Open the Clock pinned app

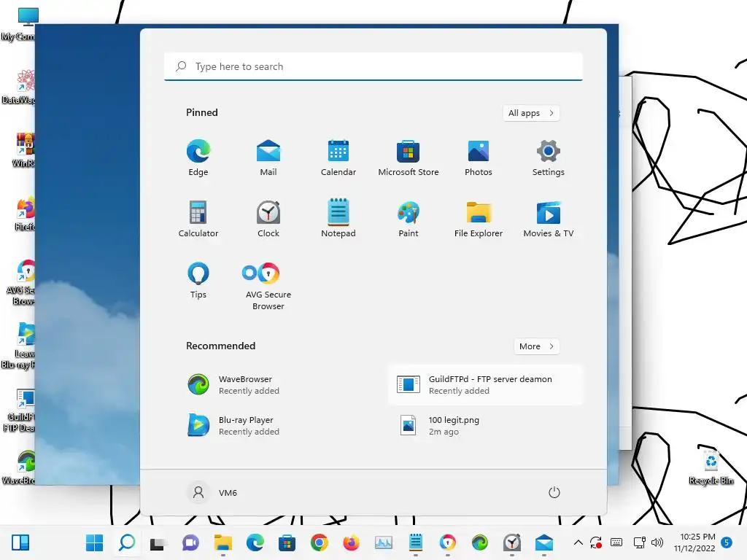click(268, 219)
